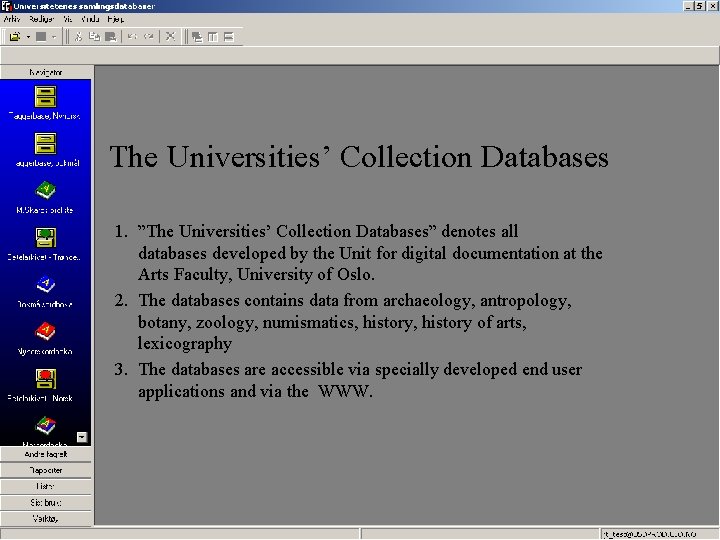Switch to the Lister panel group
The image size is (720, 540).
click(x=46, y=486)
